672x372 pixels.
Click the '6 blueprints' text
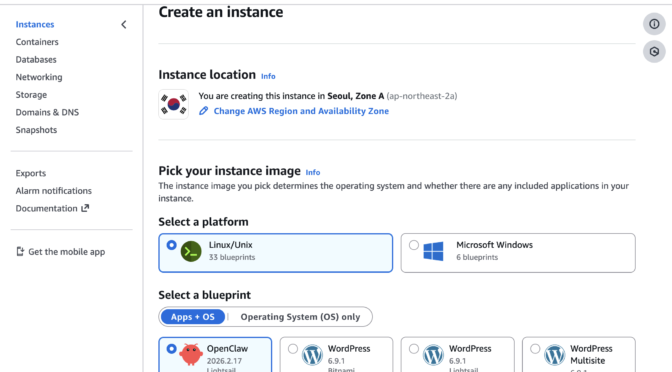tap(477, 257)
